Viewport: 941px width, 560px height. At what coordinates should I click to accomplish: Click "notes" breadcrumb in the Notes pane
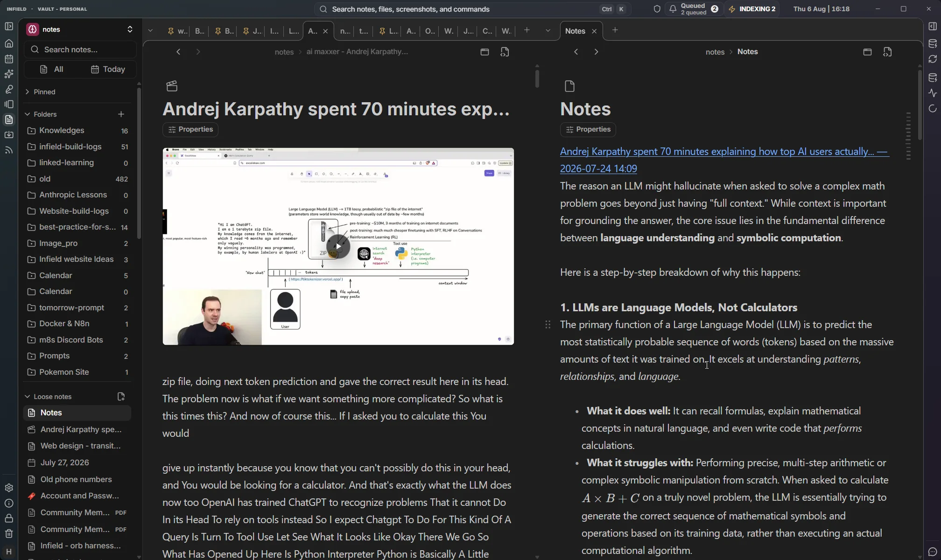[715, 52]
